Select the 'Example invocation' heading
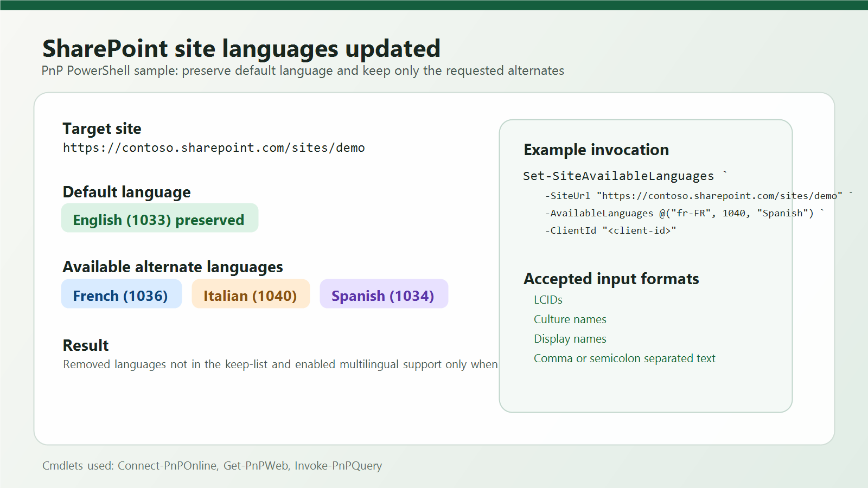The width and height of the screenshot is (868, 488). tap(596, 150)
